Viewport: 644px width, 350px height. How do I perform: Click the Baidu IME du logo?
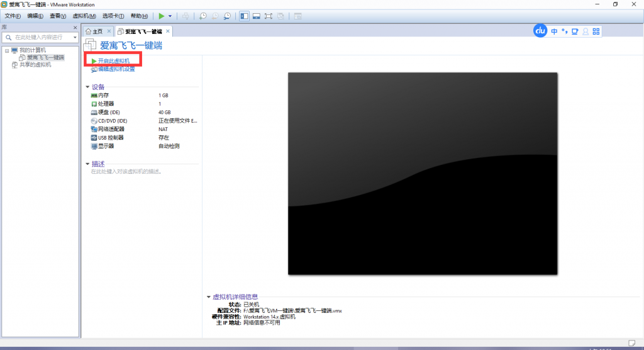click(x=540, y=31)
